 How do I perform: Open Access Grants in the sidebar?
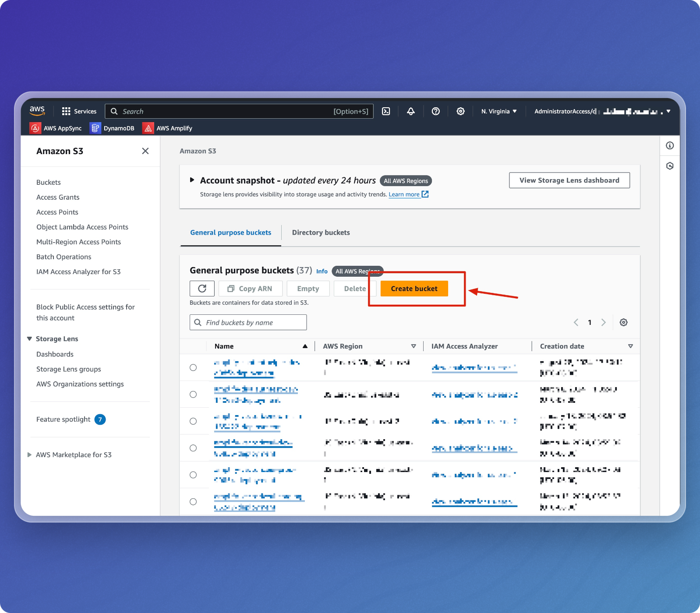[58, 197]
